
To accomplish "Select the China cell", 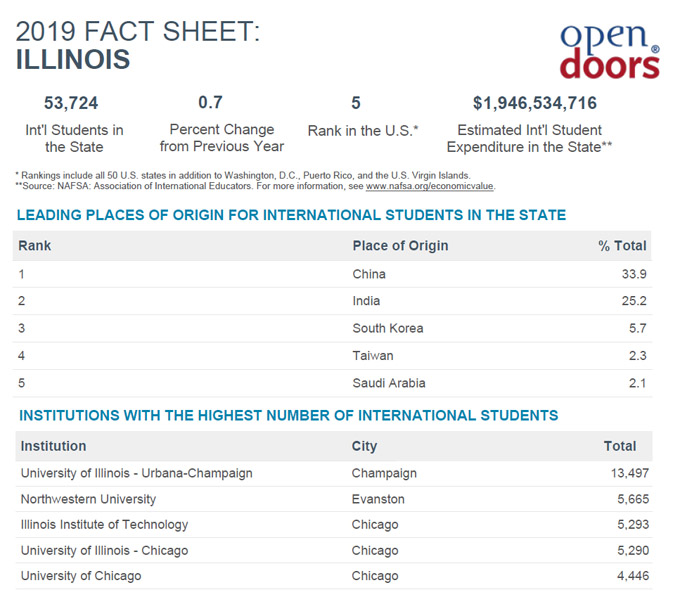I will coord(369,274).
